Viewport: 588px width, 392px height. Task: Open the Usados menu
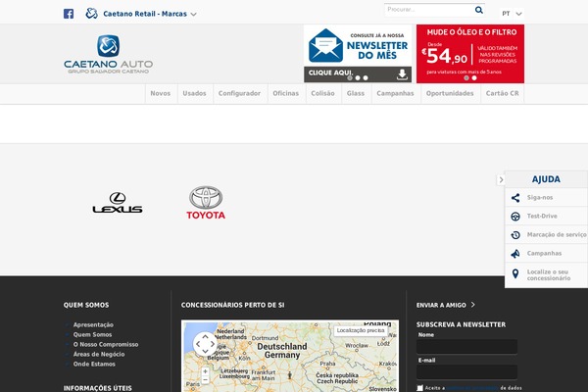pyautogui.click(x=194, y=93)
